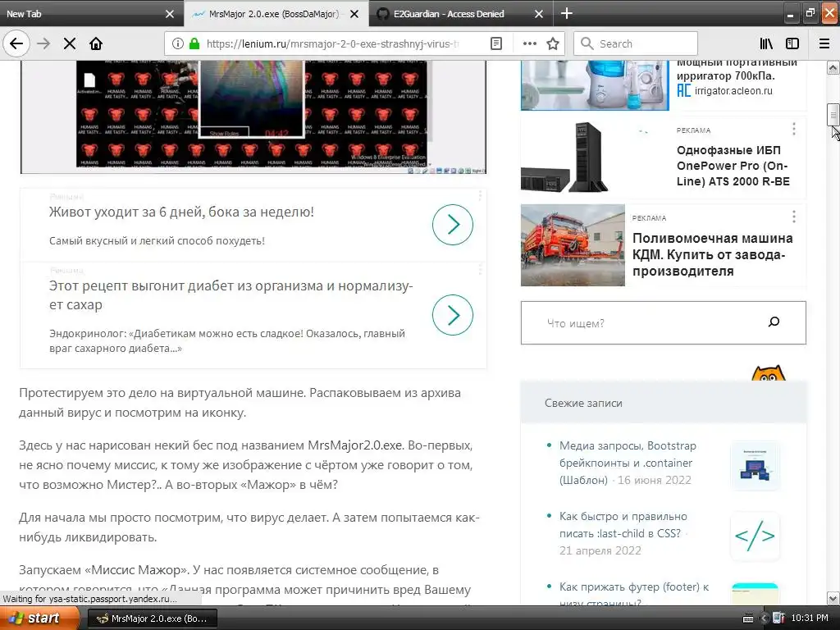Open "Как прижать футер (footer)" post

tap(634, 594)
